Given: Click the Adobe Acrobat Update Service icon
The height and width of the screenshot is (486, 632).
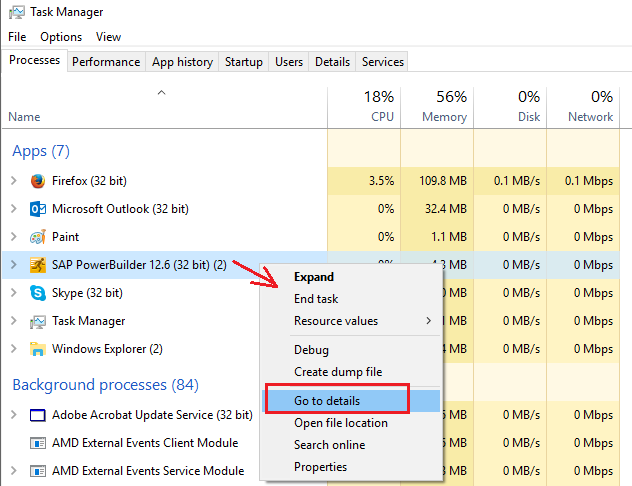Looking at the screenshot, I should (38, 415).
